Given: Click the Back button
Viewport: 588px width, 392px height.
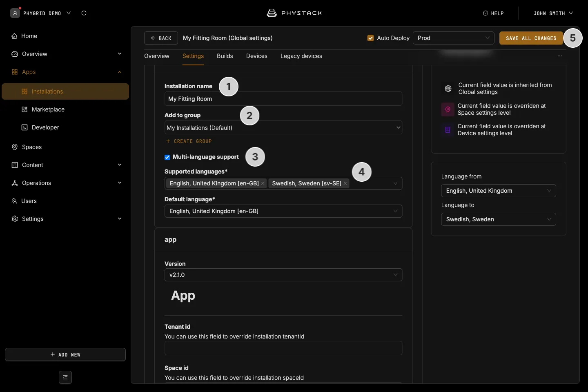Looking at the screenshot, I should click(161, 38).
